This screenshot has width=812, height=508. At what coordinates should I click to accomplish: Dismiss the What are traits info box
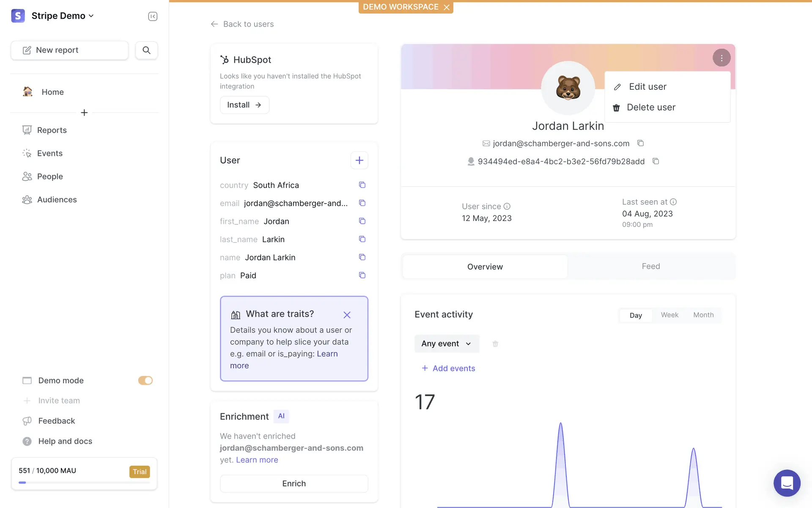click(x=347, y=315)
